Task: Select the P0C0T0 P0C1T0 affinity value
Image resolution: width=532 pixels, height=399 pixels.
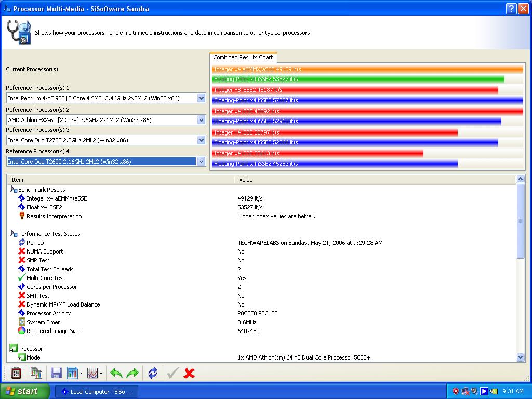Action: pos(258,313)
